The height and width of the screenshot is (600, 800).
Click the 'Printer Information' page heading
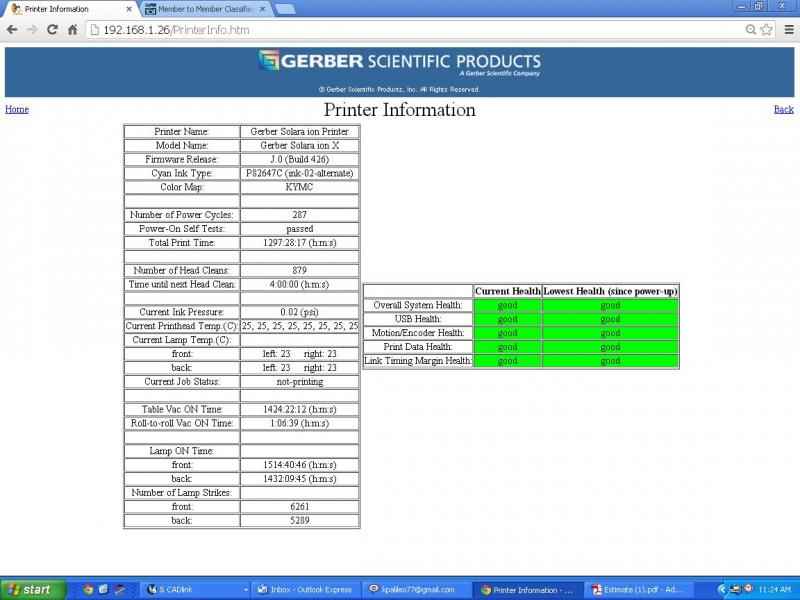click(x=399, y=110)
